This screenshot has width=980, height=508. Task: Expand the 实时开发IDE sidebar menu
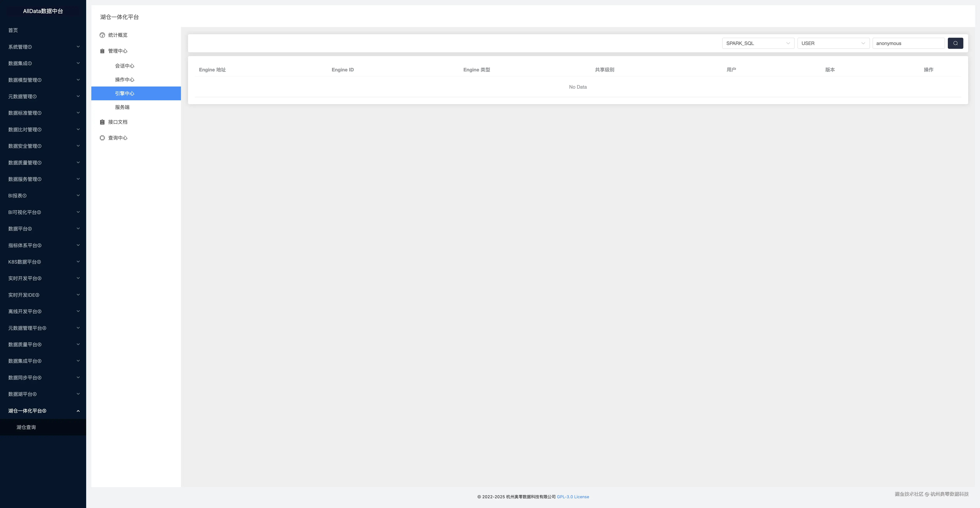coord(43,295)
